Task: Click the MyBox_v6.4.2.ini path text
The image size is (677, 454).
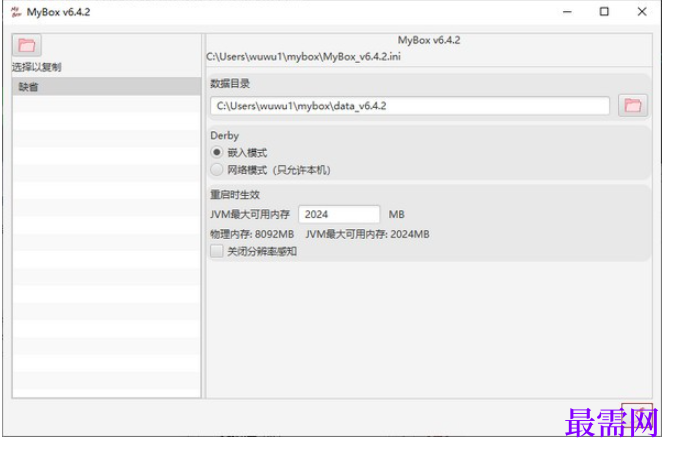Action: (304, 57)
